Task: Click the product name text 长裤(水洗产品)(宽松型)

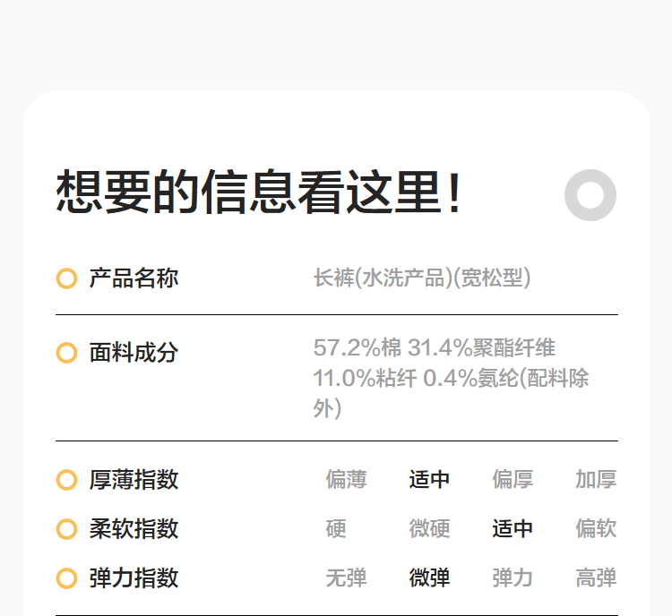Action: [x=422, y=278]
